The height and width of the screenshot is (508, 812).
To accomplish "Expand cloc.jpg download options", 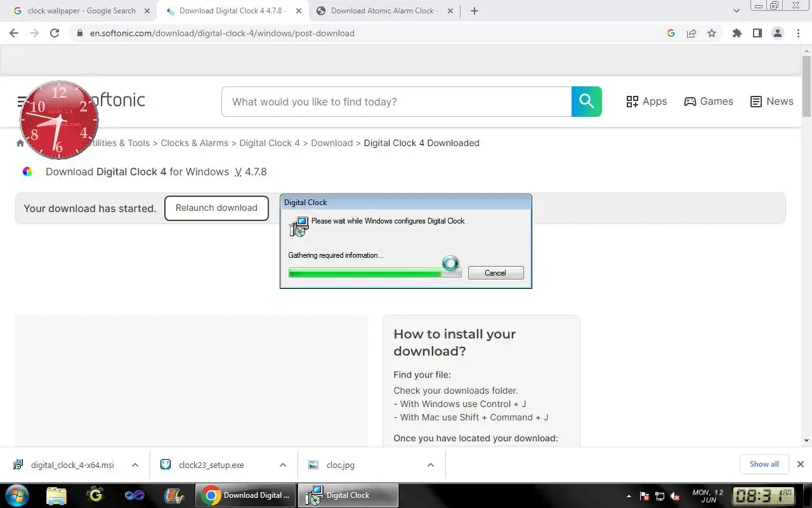I will click(431, 465).
